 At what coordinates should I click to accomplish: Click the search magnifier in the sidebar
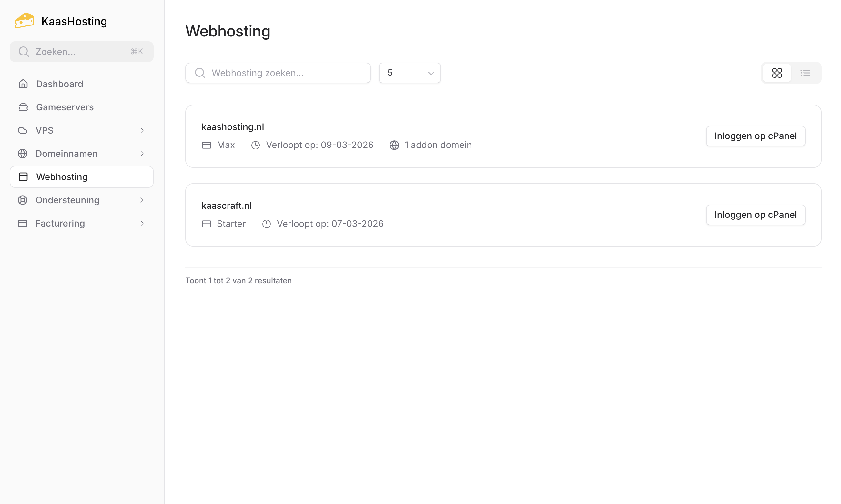click(x=24, y=51)
